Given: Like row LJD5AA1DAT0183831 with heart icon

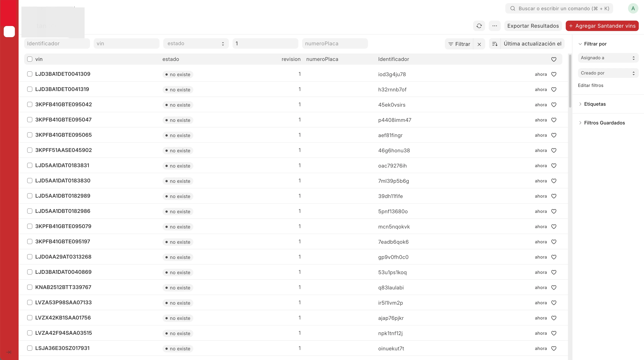Looking at the screenshot, I should (554, 166).
